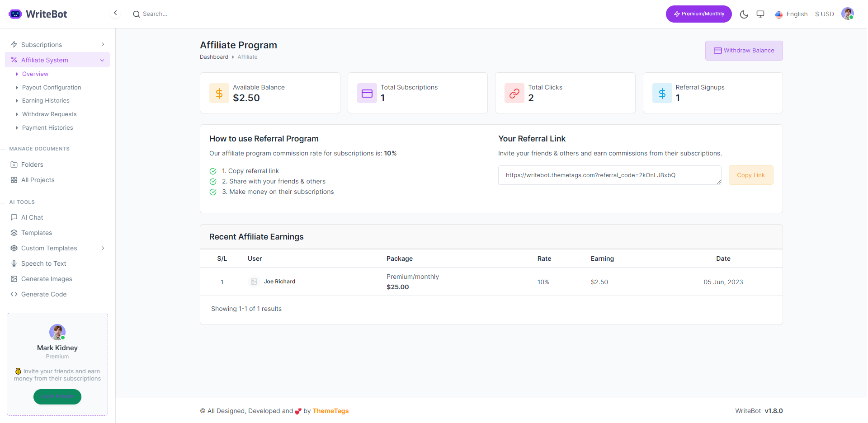Open the Folders section
The height and width of the screenshot is (423, 868).
32,164
